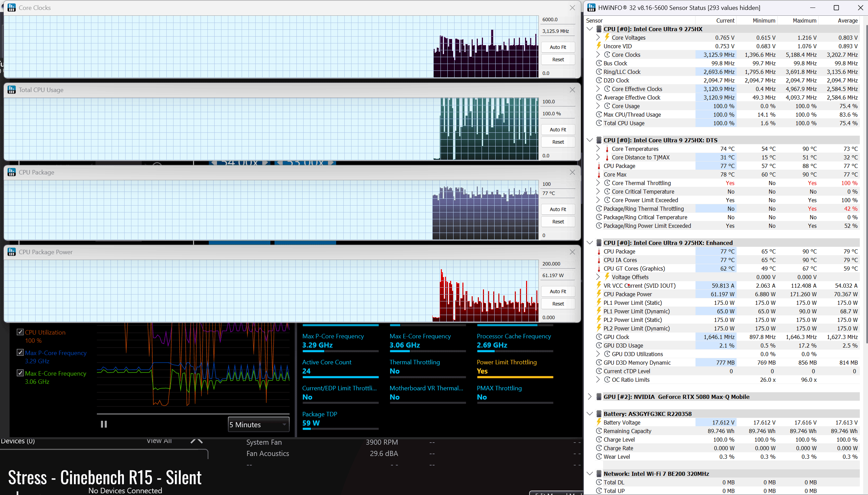
Task: Click the chip icon of the NVIDIA GPU group
Action: (599, 397)
